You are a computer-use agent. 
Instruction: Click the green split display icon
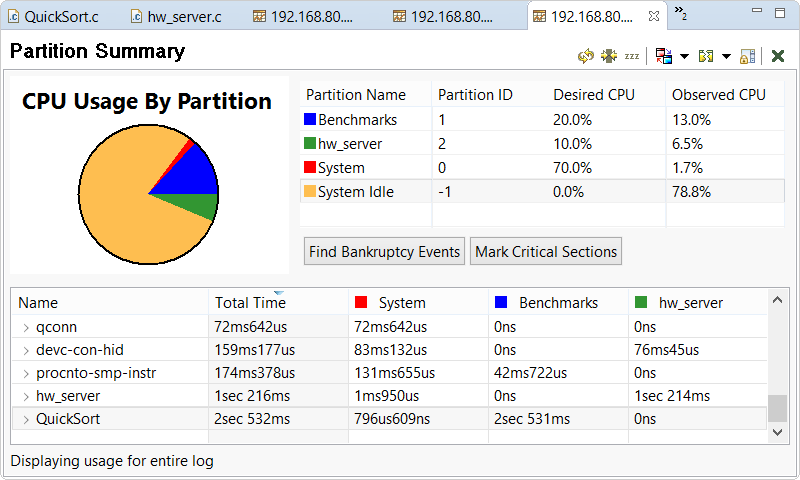(x=706, y=56)
